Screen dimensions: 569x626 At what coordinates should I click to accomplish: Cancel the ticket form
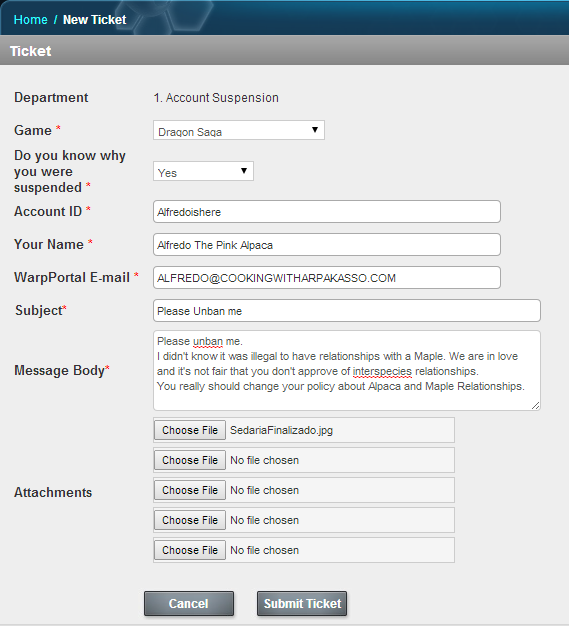(189, 603)
